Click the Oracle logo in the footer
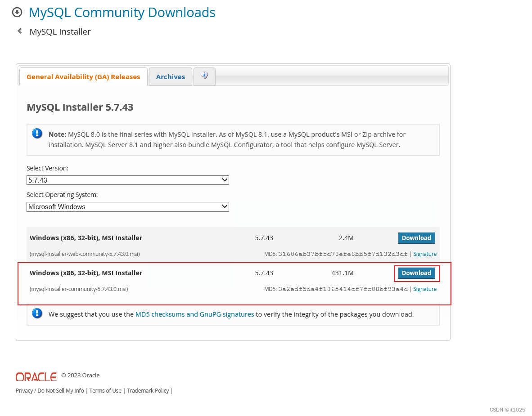The width and height of the screenshot is (532, 416). [x=36, y=377]
